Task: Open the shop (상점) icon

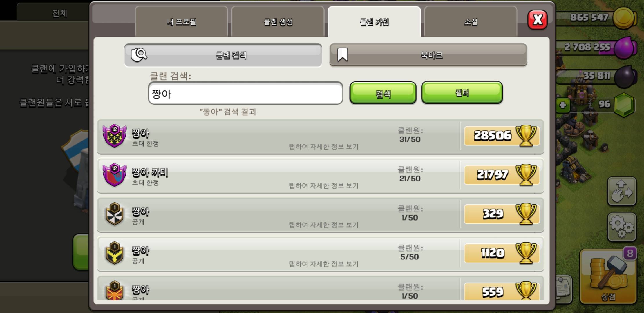Action: tap(608, 277)
